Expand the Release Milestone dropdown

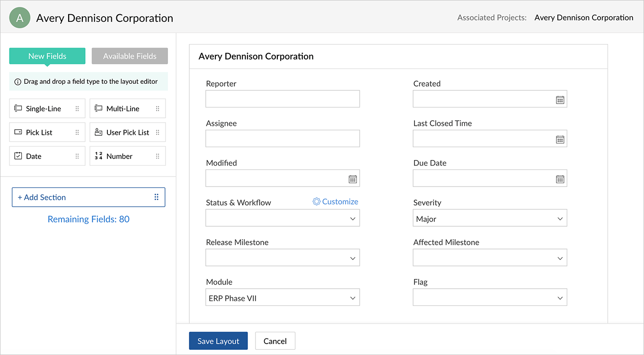coord(282,258)
